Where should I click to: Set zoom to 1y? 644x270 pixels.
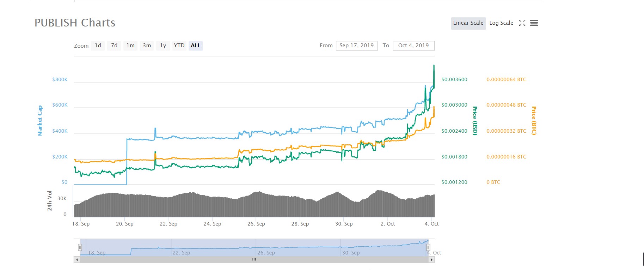tap(163, 46)
